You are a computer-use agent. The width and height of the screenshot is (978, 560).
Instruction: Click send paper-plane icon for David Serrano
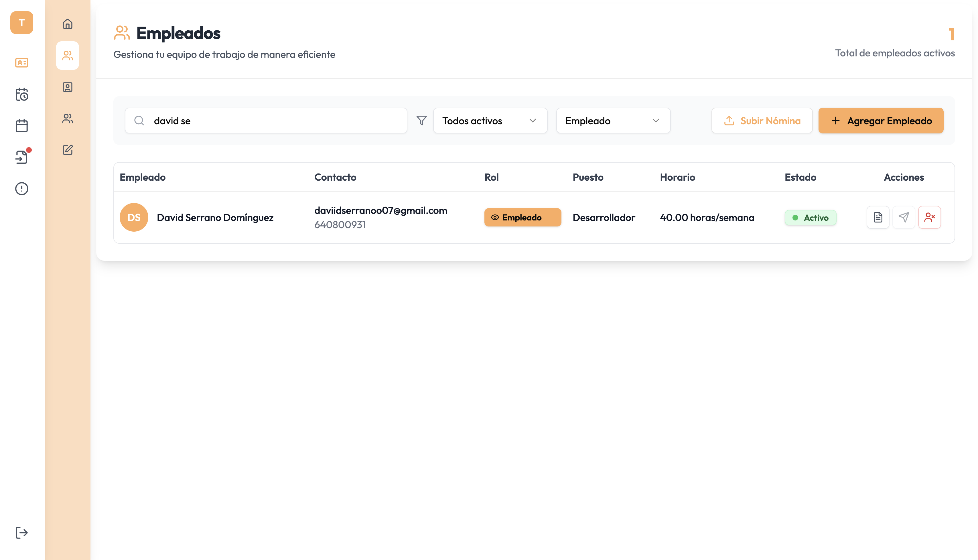pyautogui.click(x=904, y=217)
